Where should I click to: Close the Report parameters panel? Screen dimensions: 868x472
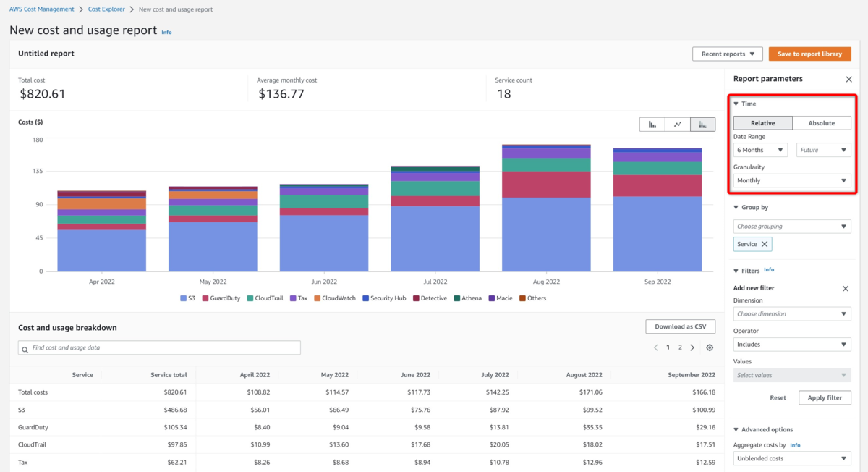(848, 79)
